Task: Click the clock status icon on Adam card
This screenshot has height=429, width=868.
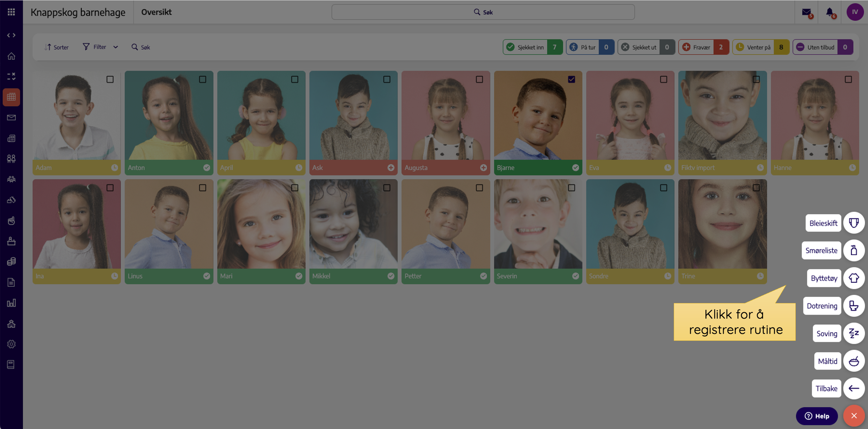Action: [x=114, y=168]
